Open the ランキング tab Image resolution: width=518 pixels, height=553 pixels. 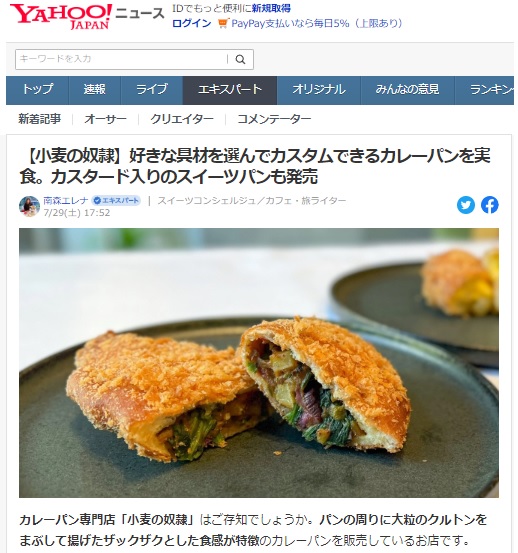tap(485, 90)
